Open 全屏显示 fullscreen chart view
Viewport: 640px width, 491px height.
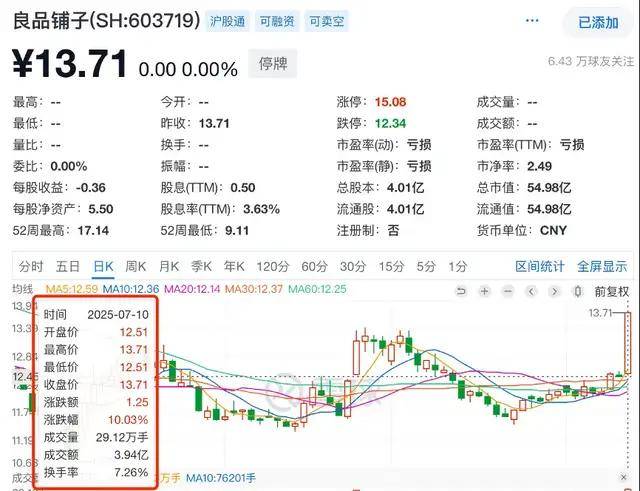coord(602,267)
